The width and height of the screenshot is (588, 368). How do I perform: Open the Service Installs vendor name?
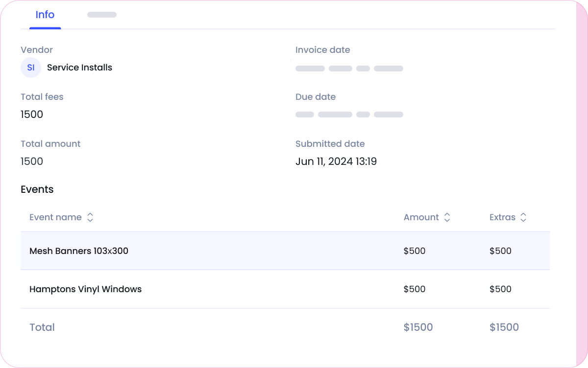tap(79, 68)
